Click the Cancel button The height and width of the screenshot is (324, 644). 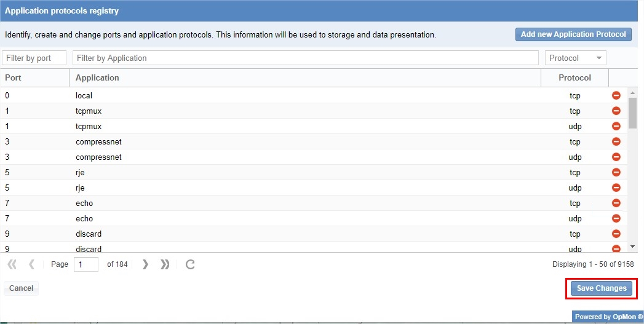[x=22, y=288]
